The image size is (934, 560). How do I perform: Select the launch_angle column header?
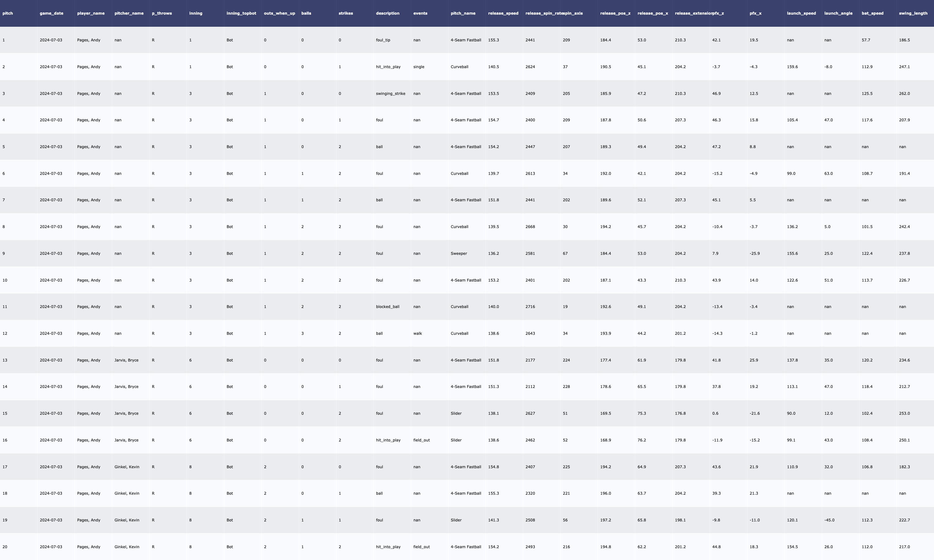[838, 13]
